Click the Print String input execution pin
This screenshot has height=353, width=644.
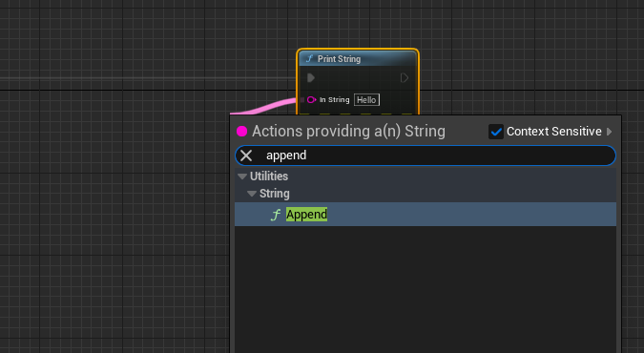[311, 77]
